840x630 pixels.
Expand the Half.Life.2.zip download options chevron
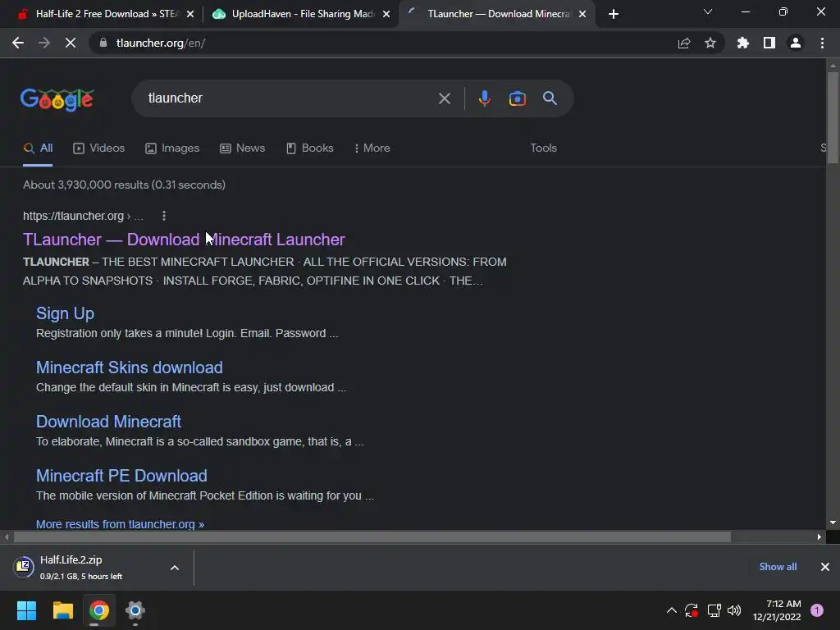pyautogui.click(x=175, y=568)
